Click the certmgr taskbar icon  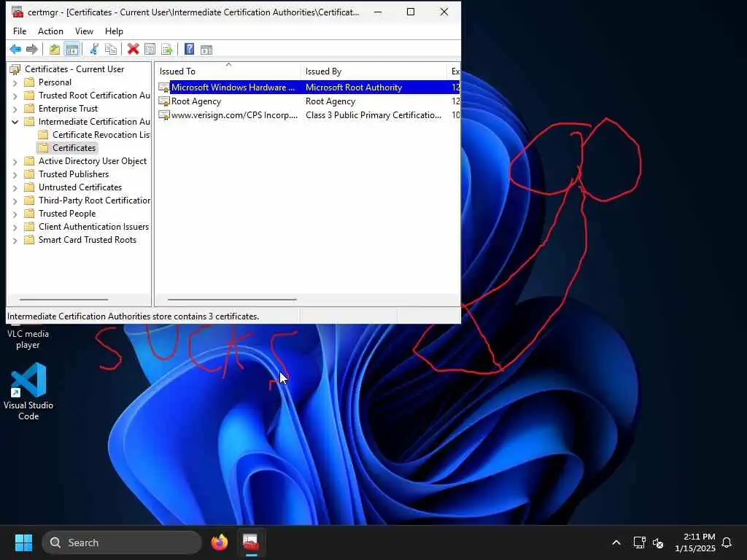251,542
